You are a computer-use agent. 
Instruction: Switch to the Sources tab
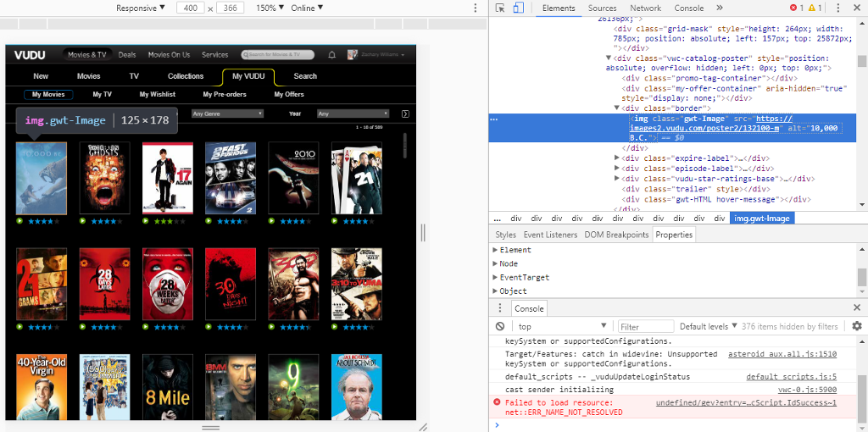pyautogui.click(x=603, y=8)
